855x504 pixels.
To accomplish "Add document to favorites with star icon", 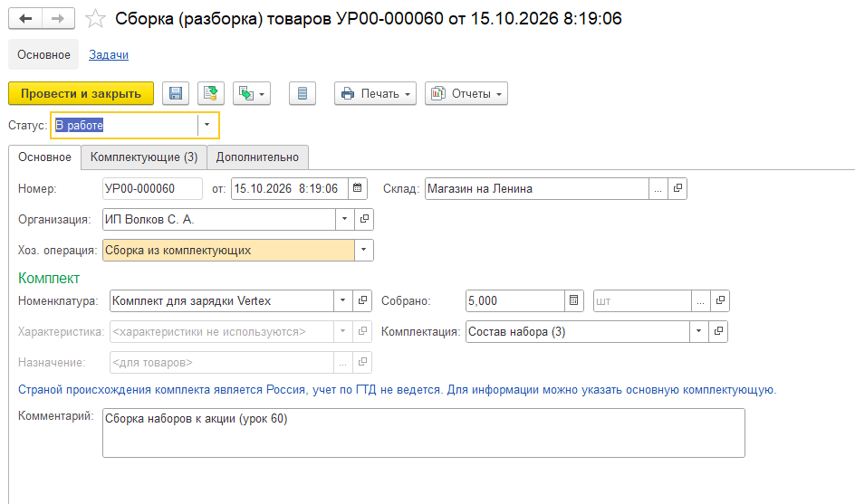I will pyautogui.click(x=95, y=18).
